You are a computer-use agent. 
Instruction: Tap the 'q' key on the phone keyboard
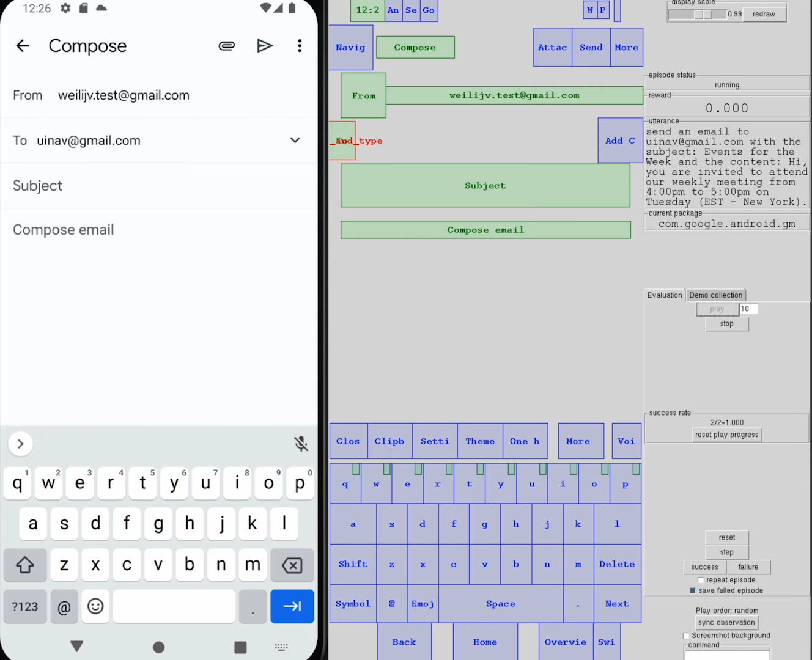(17, 483)
